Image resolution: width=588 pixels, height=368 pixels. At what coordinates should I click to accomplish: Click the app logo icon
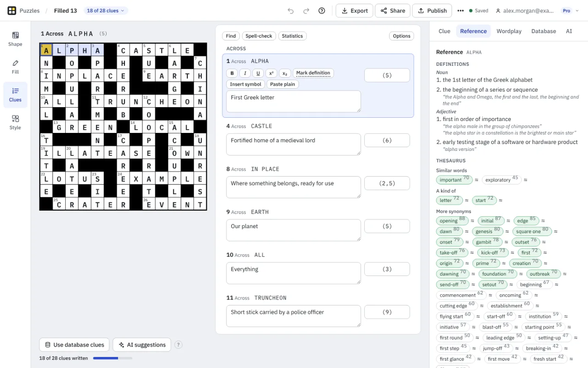[x=12, y=11]
